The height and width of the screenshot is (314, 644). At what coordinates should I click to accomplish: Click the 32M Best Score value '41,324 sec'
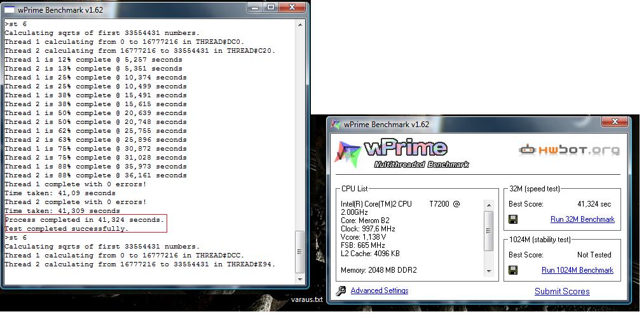tap(594, 204)
